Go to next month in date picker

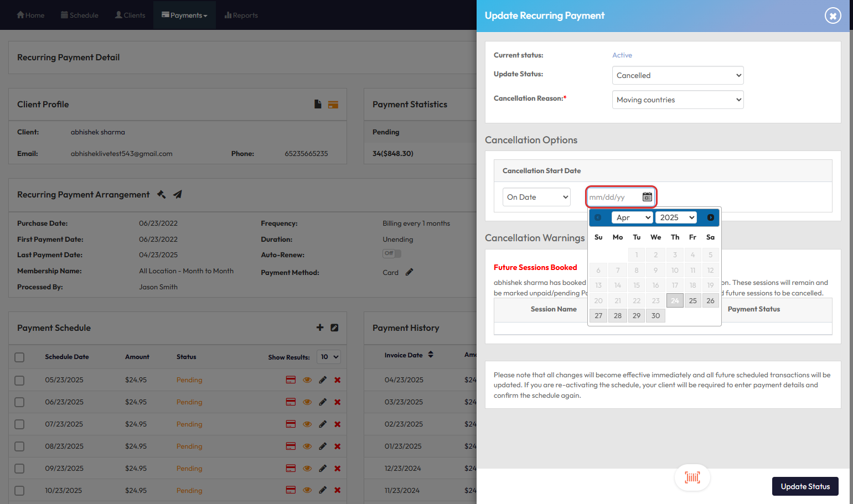tap(710, 217)
